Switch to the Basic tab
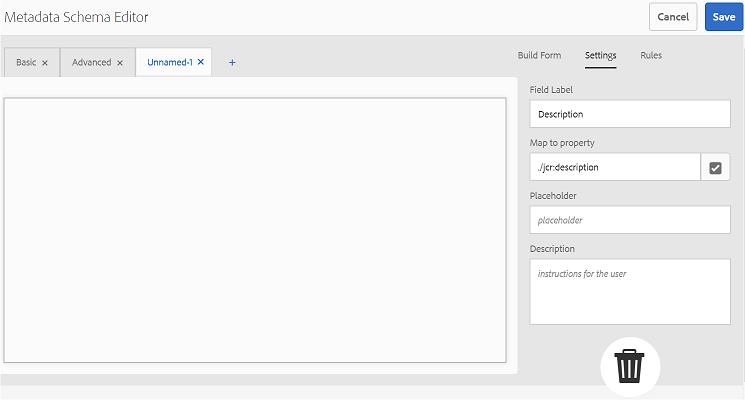Image resolution: width=745 pixels, height=400 pixels. pos(26,62)
